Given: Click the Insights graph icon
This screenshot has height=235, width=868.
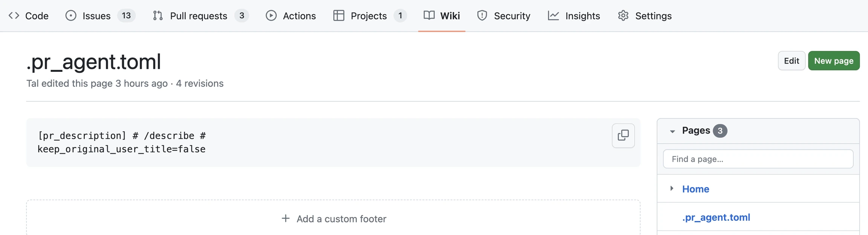Looking at the screenshot, I should [x=553, y=16].
